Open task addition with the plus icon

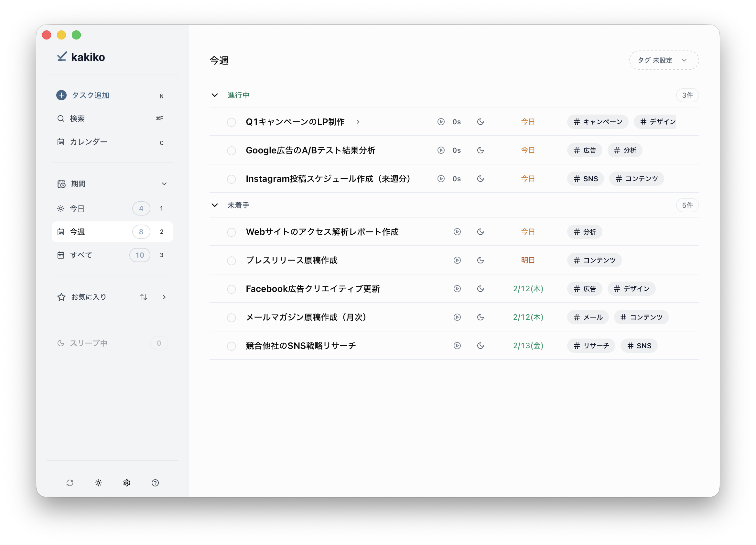61,95
